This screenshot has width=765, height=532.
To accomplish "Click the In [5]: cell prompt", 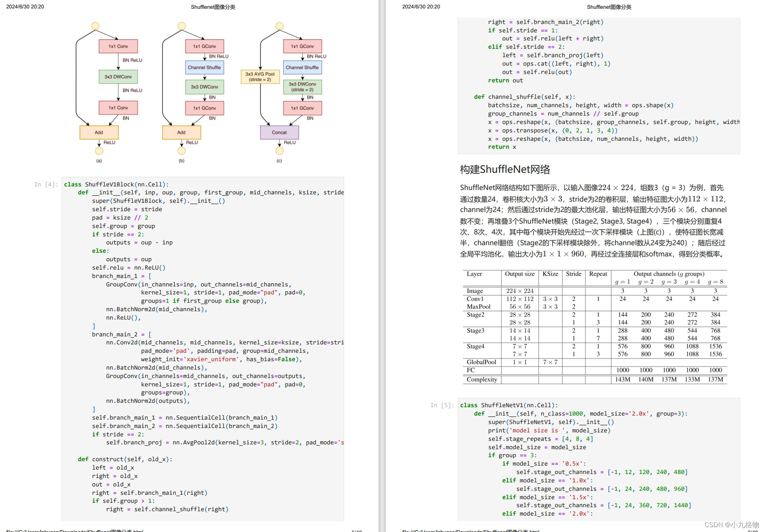I will coord(442,405).
